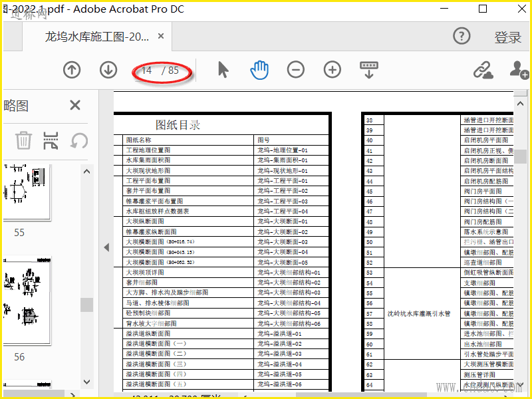Click the thumbnails panel scrollbar handle
The height and width of the screenshot is (399, 532).
[87, 305]
